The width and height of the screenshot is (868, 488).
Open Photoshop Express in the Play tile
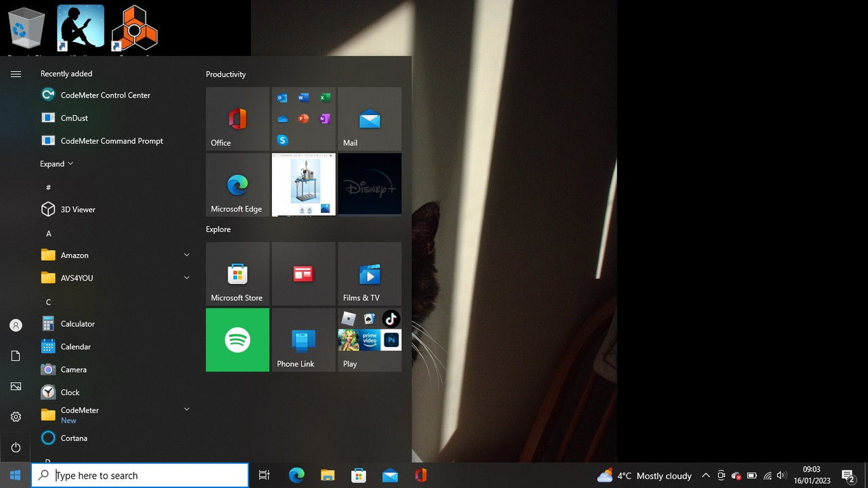[x=391, y=340]
